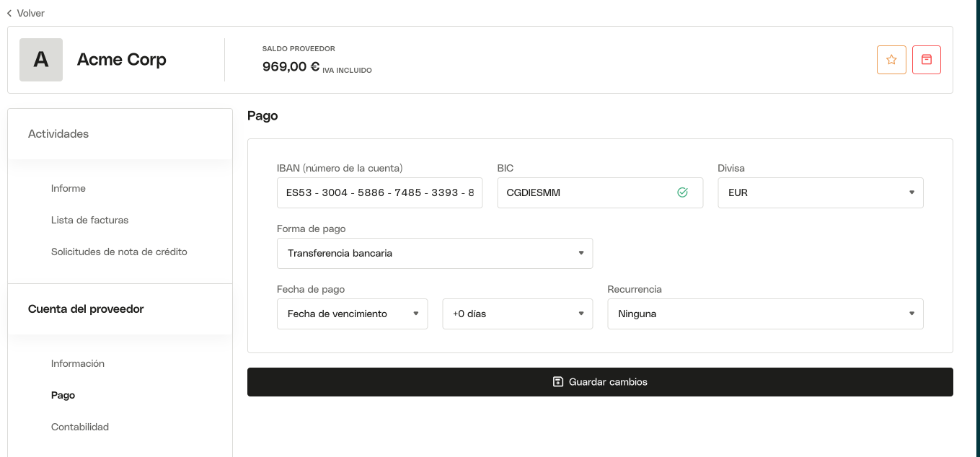Open Informe in the sidebar

(x=69, y=188)
